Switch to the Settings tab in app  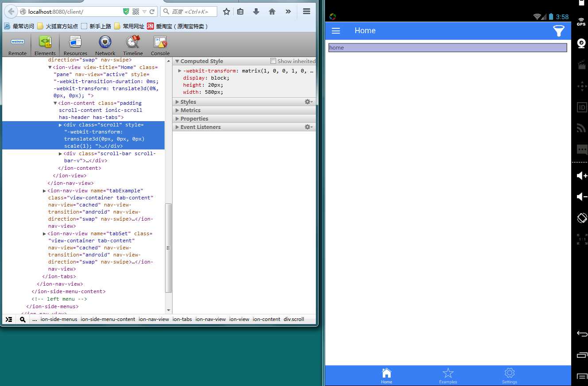pyautogui.click(x=509, y=376)
